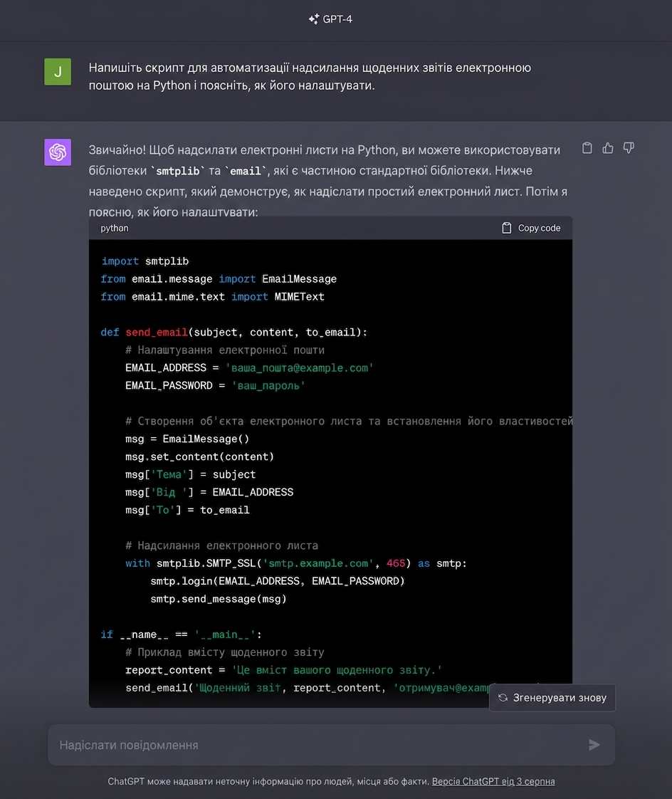
Task: Click the 'msg = EmailMessage()' line
Action: coord(187,439)
